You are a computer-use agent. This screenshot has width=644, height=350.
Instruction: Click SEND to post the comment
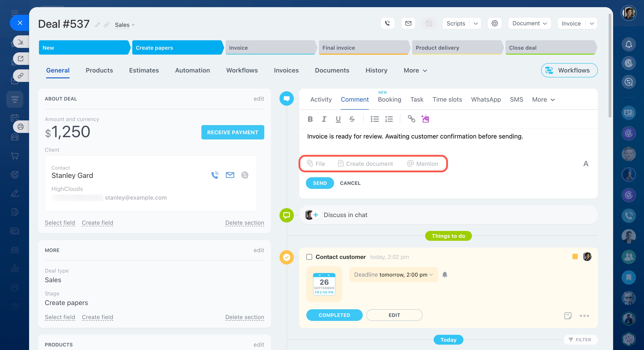click(320, 183)
